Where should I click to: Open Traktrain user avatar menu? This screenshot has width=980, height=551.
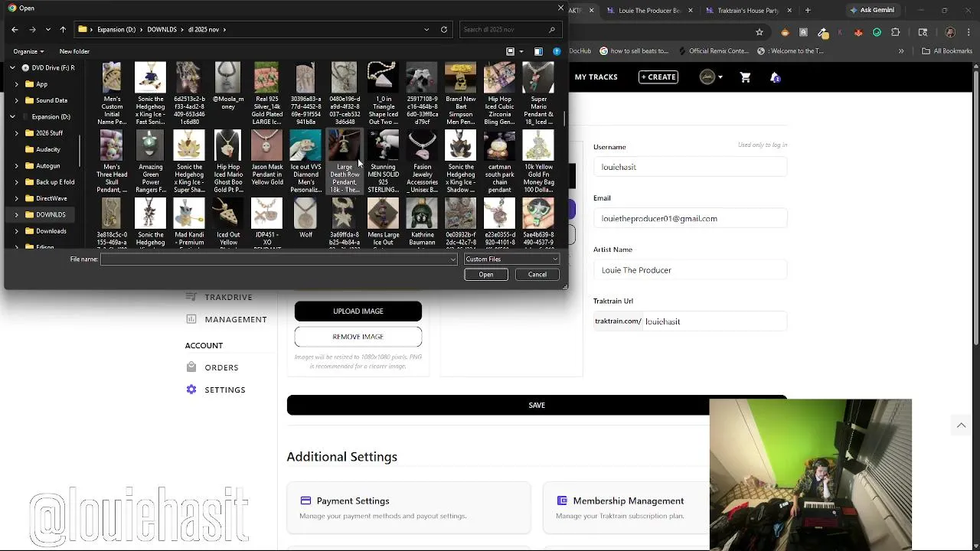(711, 77)
